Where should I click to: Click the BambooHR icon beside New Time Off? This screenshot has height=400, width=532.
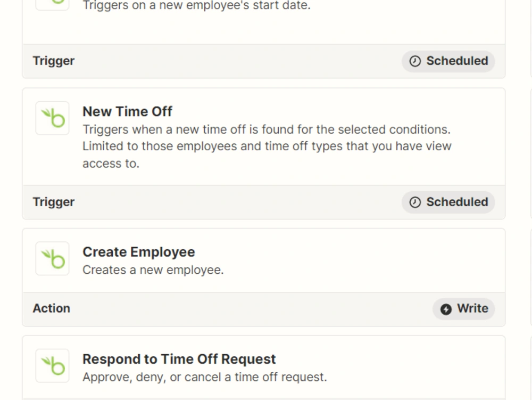[52, 118]
